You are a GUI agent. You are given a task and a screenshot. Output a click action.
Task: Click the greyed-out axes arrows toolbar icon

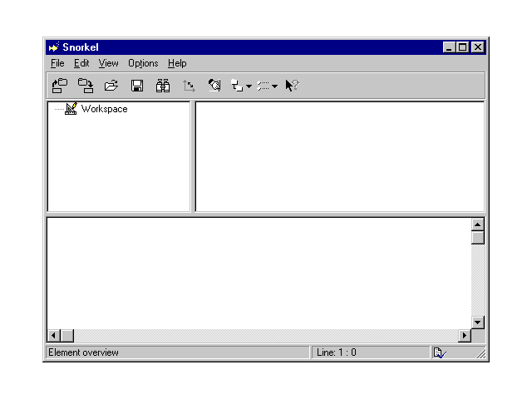tap(189, 85)
